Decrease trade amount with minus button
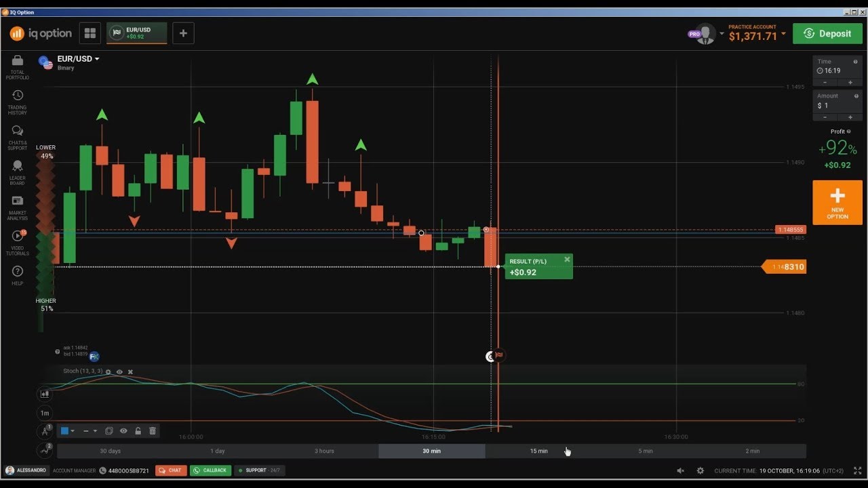This screenshot has width=868, height=488. (825, 117)
